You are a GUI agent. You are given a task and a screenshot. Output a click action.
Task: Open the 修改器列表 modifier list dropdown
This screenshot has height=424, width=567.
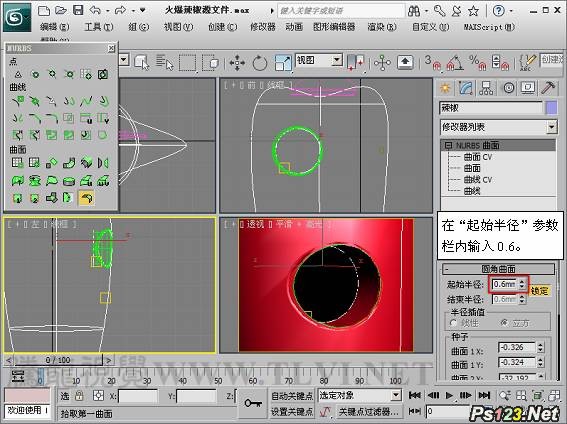(498, 127)
